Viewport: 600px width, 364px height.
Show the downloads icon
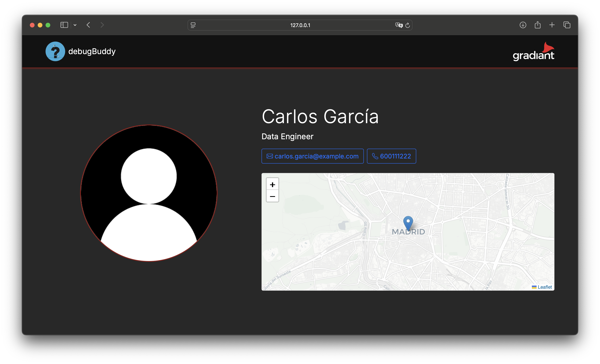523,25
